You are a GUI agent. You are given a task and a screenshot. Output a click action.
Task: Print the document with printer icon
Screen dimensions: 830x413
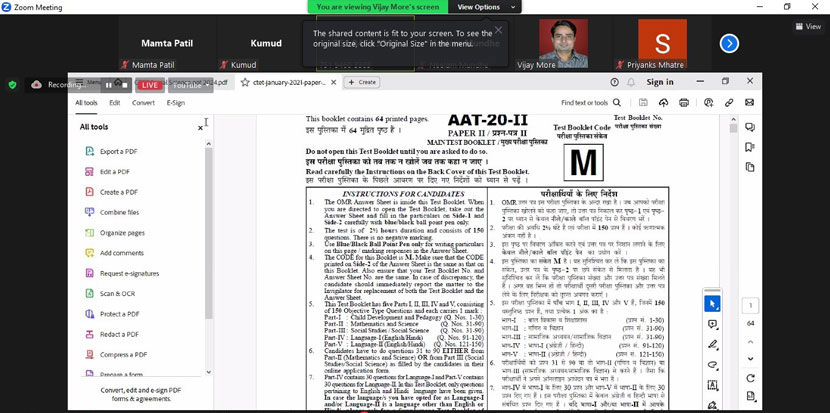(x=684, y=103)
